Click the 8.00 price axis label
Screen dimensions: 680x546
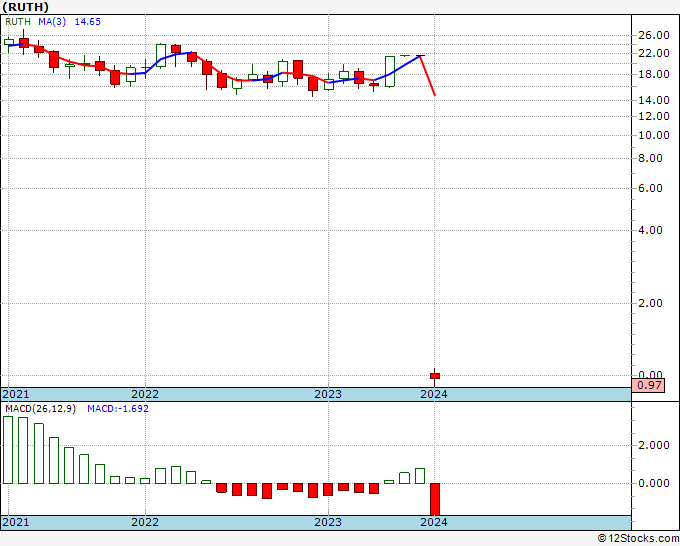(651, 158)
